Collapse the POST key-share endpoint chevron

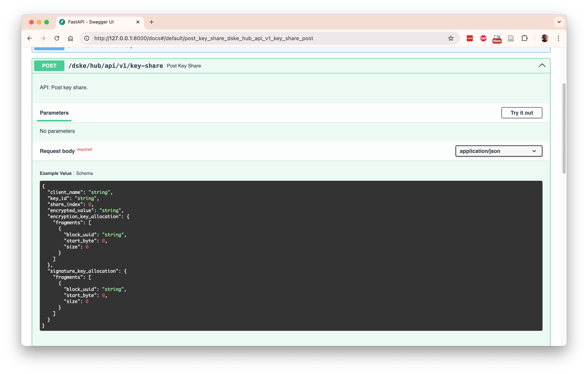pos(542,66)
